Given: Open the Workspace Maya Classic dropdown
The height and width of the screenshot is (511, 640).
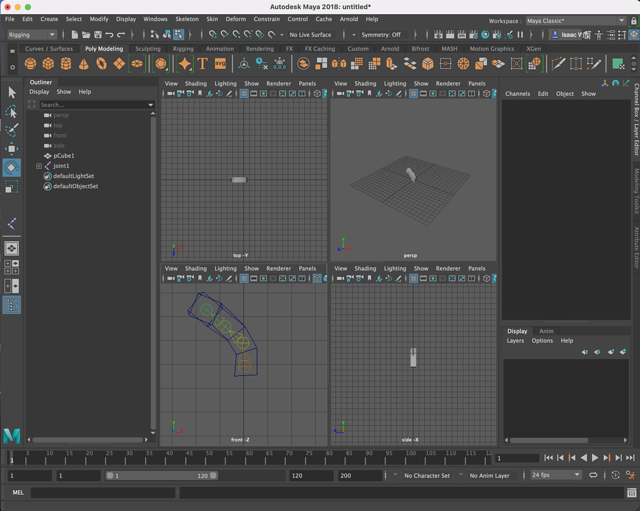Looking at the screenshot, I should [x=575, y=21].
